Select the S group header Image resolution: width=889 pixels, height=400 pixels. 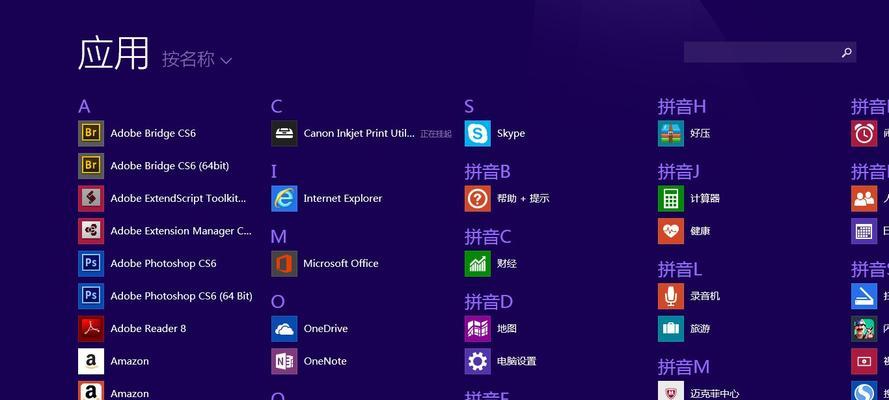(x=469, y=107)
